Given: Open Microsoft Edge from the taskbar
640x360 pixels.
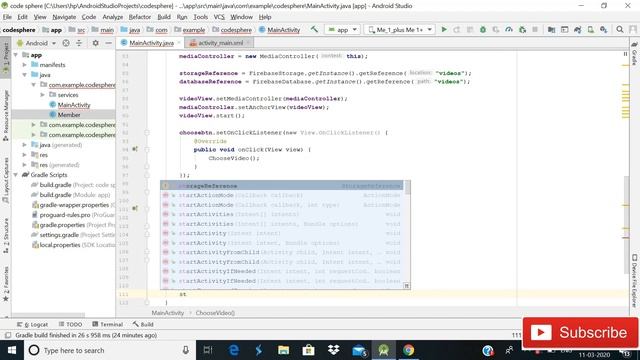Looking at the screenshot, I should pos(234,350).
